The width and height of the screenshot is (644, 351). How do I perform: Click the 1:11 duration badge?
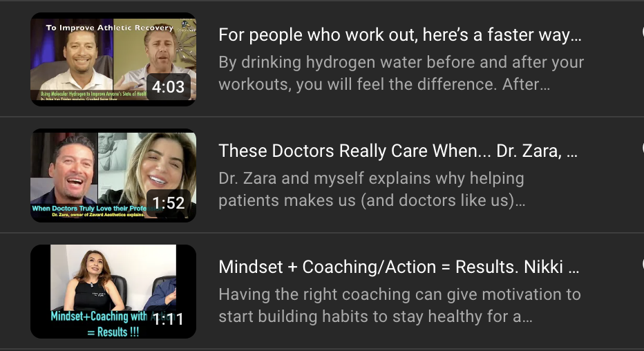coord(169,319)
